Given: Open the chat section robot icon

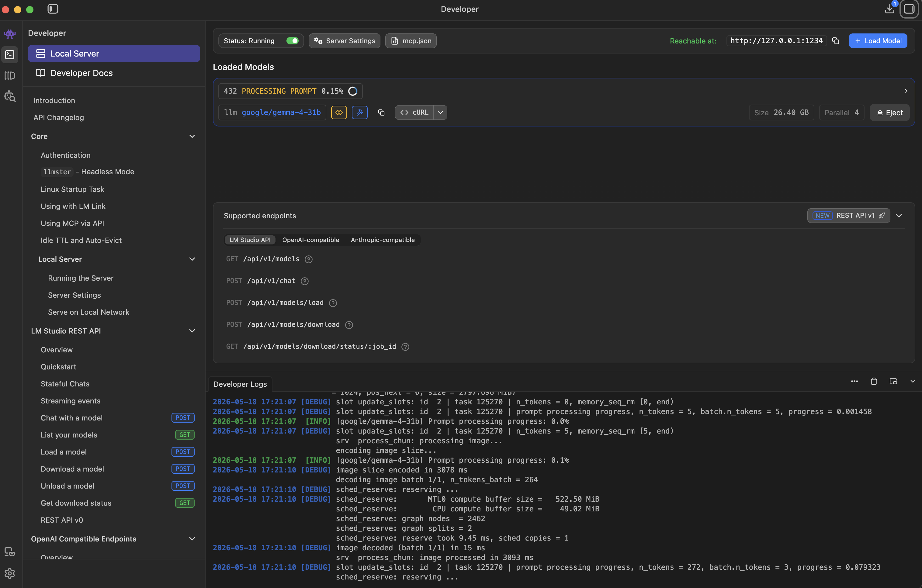Looking at the screenshot, I should (9, 34).
